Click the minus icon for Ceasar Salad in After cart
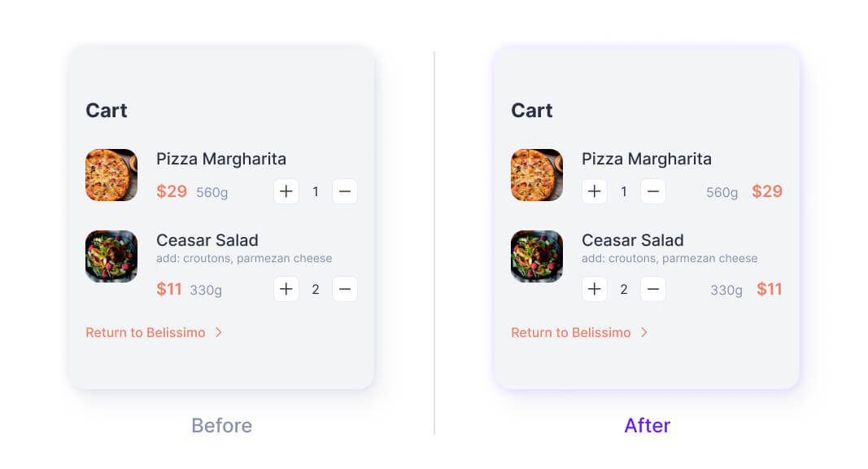 click(652, 289)
